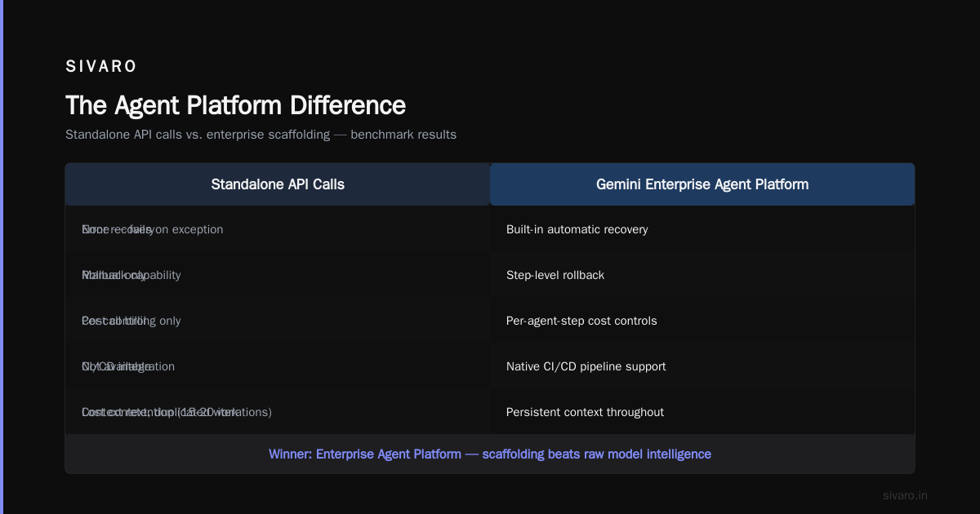
Task: Select the 'Gemini Enterprise Agent Platform' column header
Action: [702, 184]
